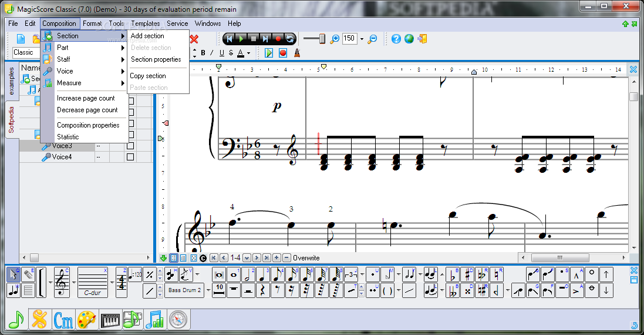Insert a quarter rest
The height and width of the screenshot is (335, 644).
click(x=262, y=290)
